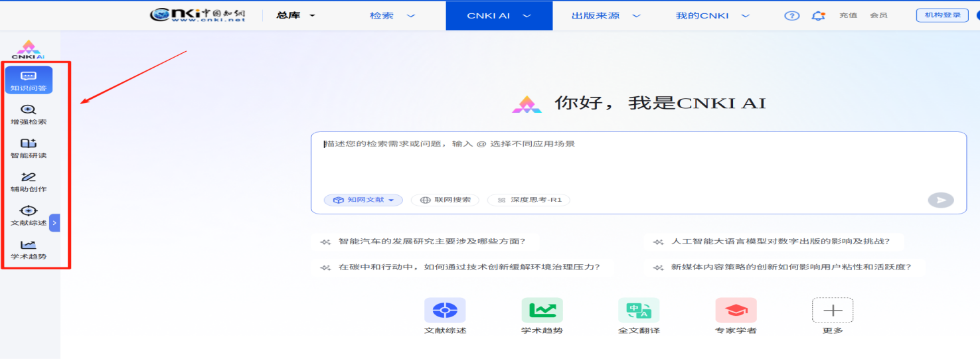Click the 会员 link

878,15
